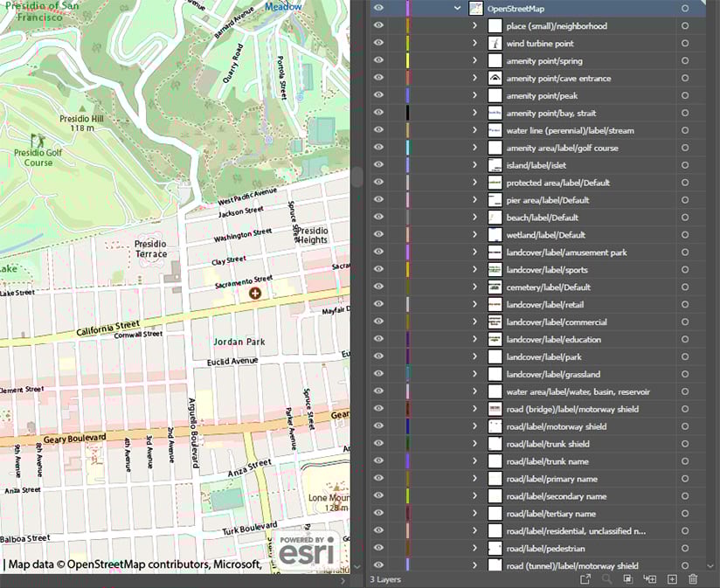Hide the road/label/trunk shield layer
This screenshot has width=720, height=588.
377,444
